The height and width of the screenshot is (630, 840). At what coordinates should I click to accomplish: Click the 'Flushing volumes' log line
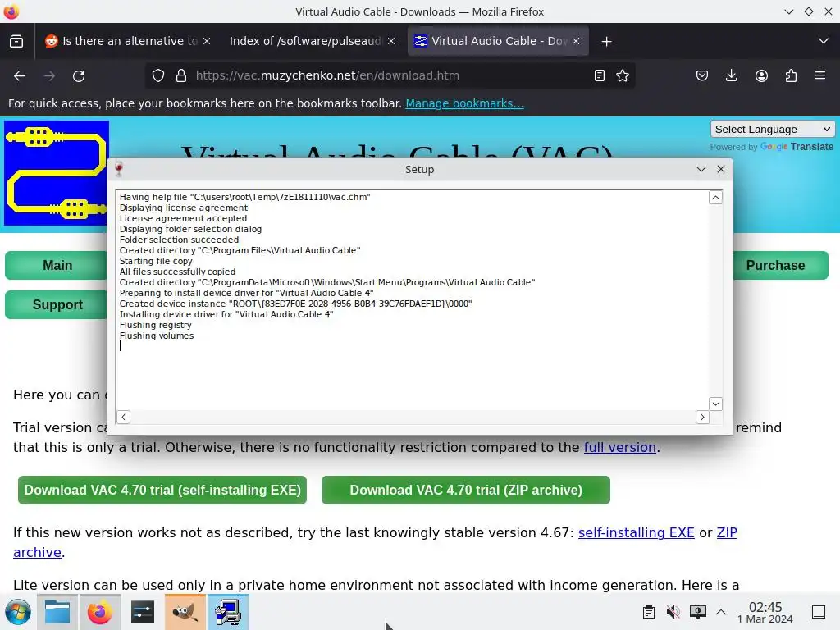(x=157, y=336)
